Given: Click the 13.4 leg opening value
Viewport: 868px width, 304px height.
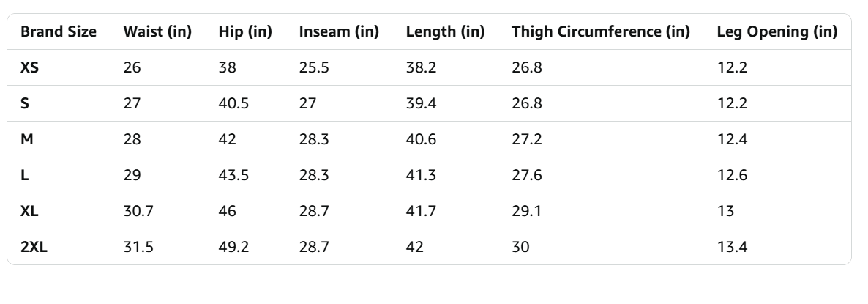Looking at the screenshot, I should pyautogui.click(x=732, y=247).
